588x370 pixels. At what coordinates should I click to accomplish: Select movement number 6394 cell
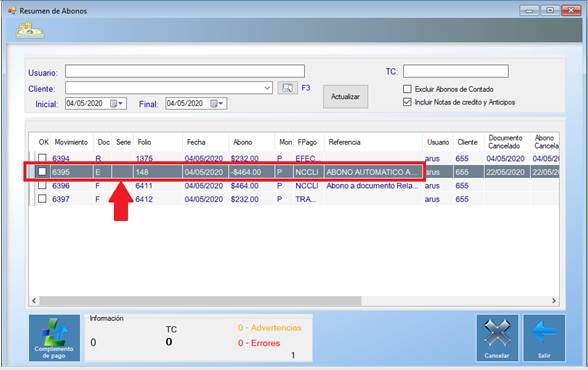click(x=61, y=159)
